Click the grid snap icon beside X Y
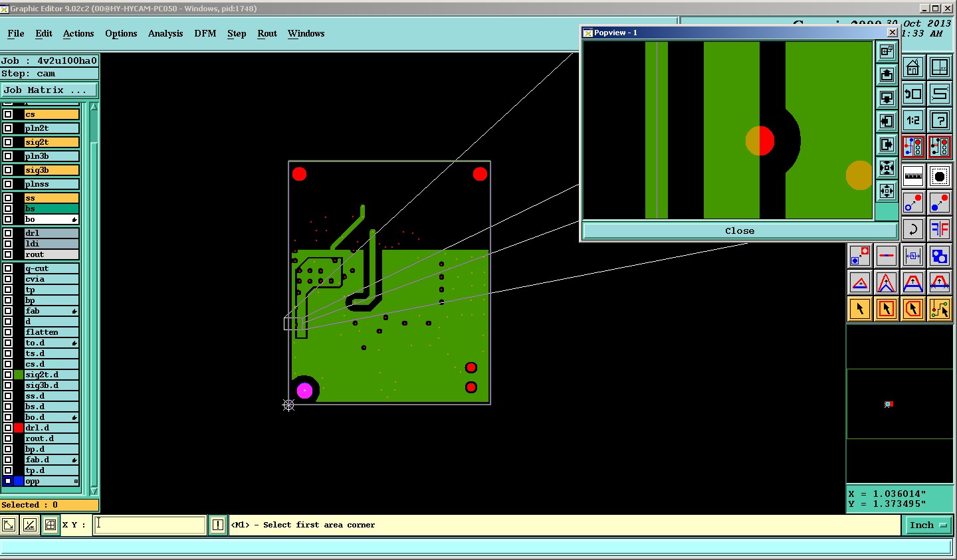 point(51,525)
